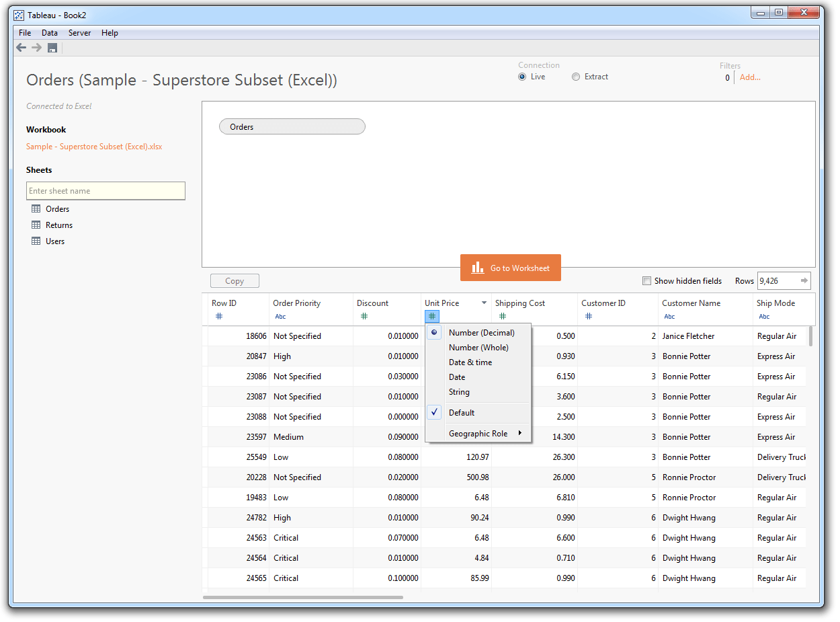The height and width of the screenshot is (622, 840).
Task: Click the back arrow toolbar icon
Action: click(x=21, y=48)
